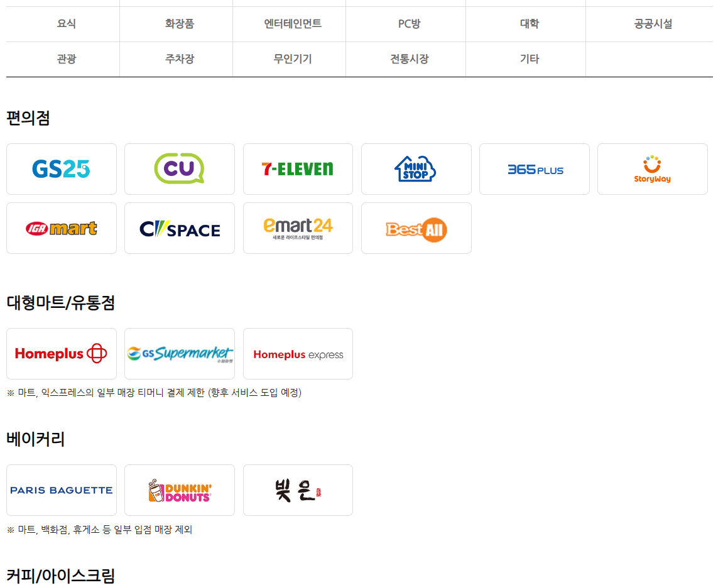The height and width of the screenshot is (585, 728).
Task: Select the StoryWay logo card
Action: click(653, 169)
